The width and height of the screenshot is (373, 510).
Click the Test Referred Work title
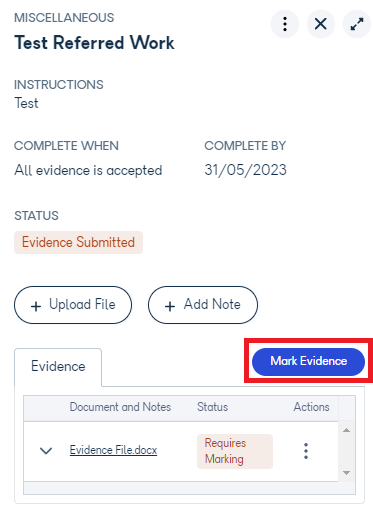click(94, 43)
